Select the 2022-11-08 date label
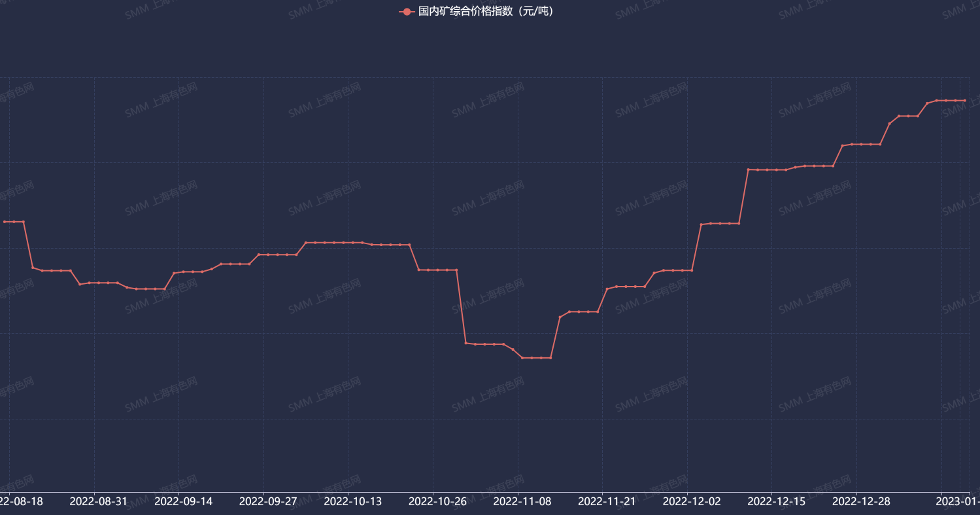The image size is (980, 515). point(522,501)
